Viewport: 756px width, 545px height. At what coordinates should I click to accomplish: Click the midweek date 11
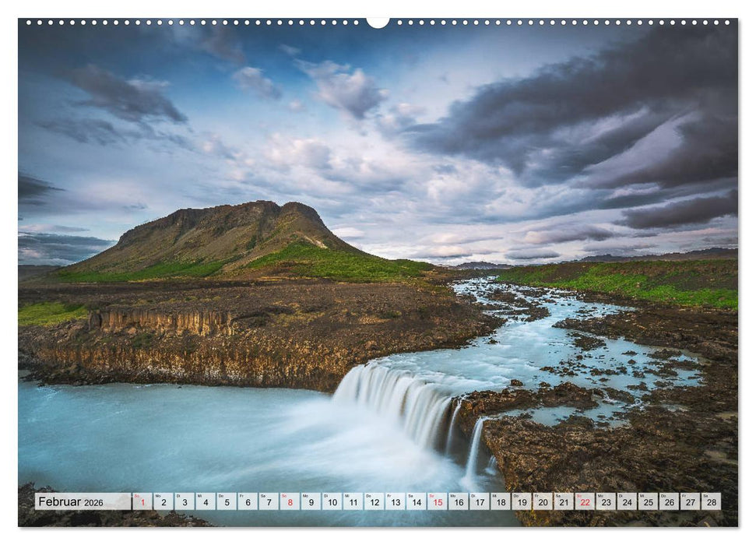pyautogui.click(x=354, y=502)
